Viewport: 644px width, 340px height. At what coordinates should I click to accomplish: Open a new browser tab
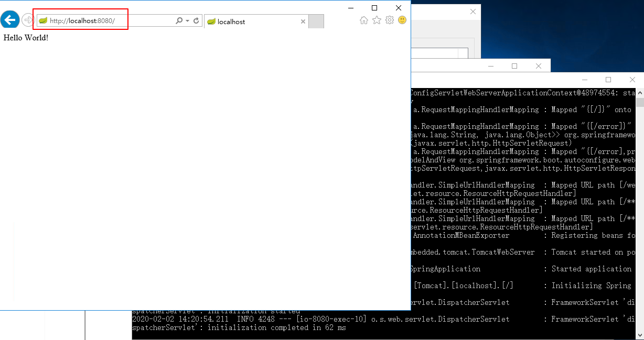click(x=316, y=21)
